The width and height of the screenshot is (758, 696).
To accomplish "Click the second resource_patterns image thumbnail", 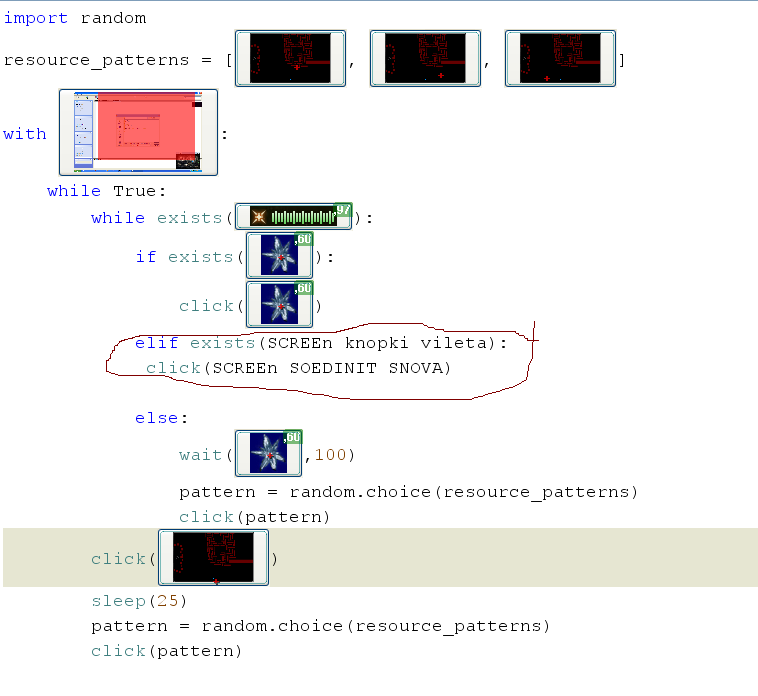I will (425, 59).
